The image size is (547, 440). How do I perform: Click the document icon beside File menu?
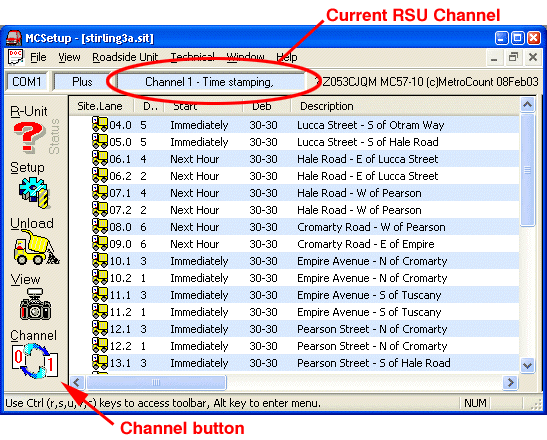point(15,57)
